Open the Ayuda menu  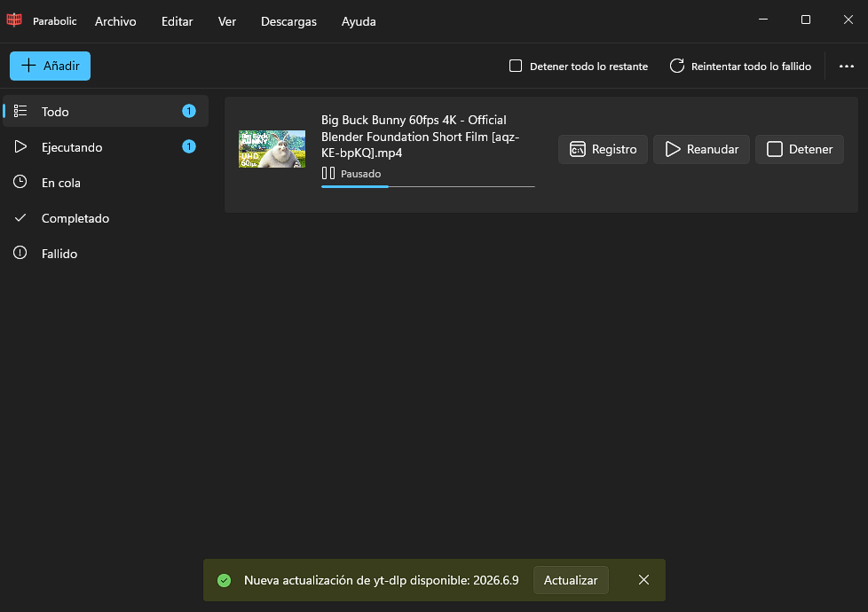(x=359, y=21)
